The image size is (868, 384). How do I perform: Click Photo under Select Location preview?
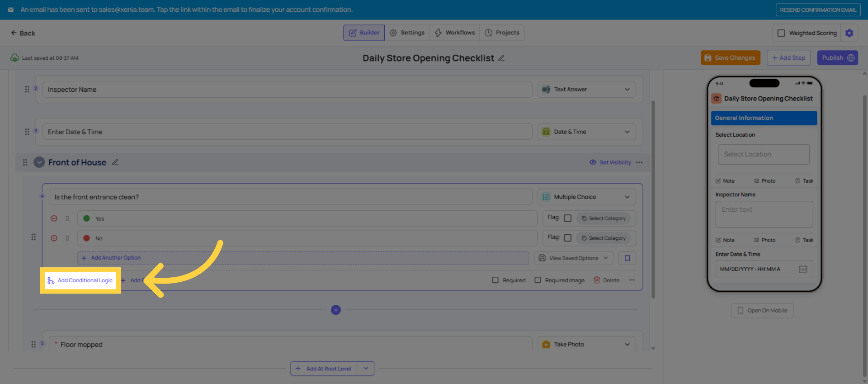pyautogui.click(x=765, y=181)
